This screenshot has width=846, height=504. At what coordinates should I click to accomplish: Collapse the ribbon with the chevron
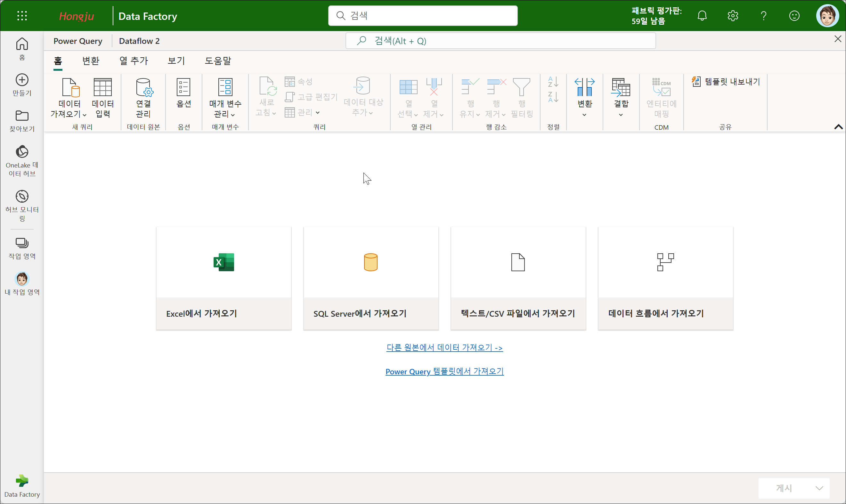pos(838,127)
